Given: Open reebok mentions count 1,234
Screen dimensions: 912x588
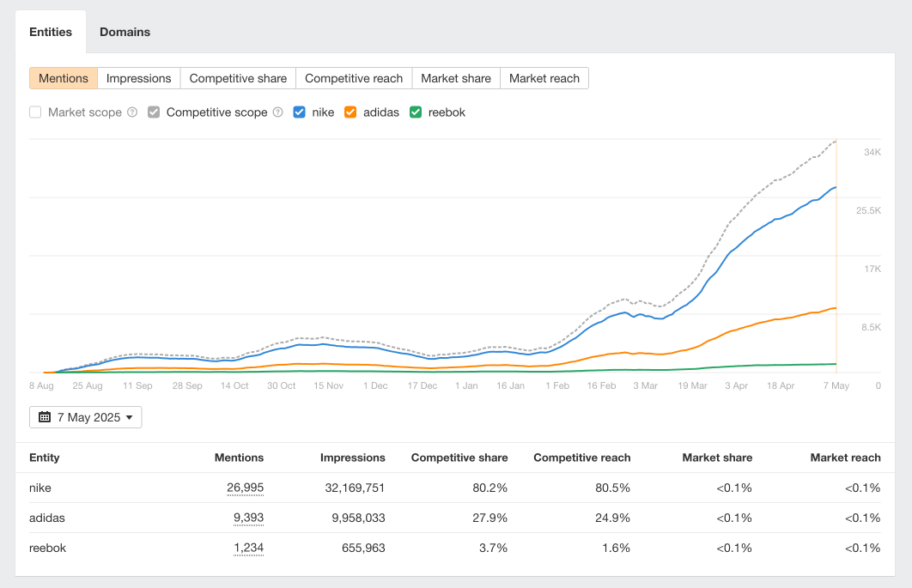Looking at the screenshot, I should (x=248, y=549).
